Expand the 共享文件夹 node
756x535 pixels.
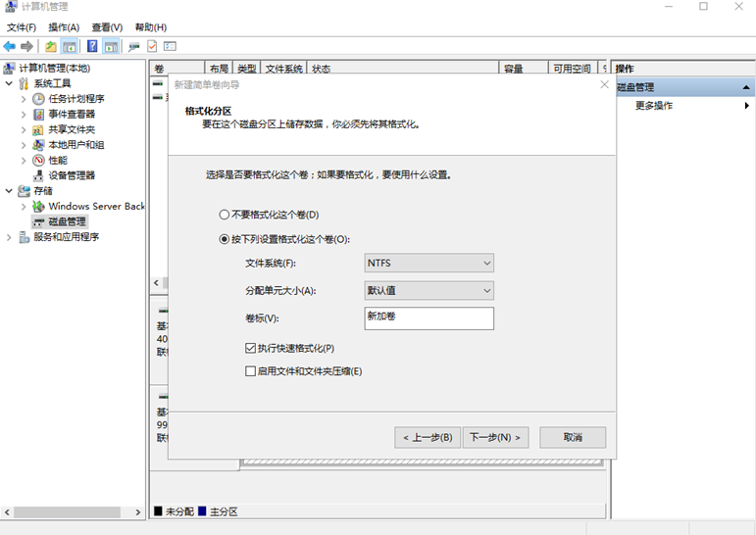point(24,129)
